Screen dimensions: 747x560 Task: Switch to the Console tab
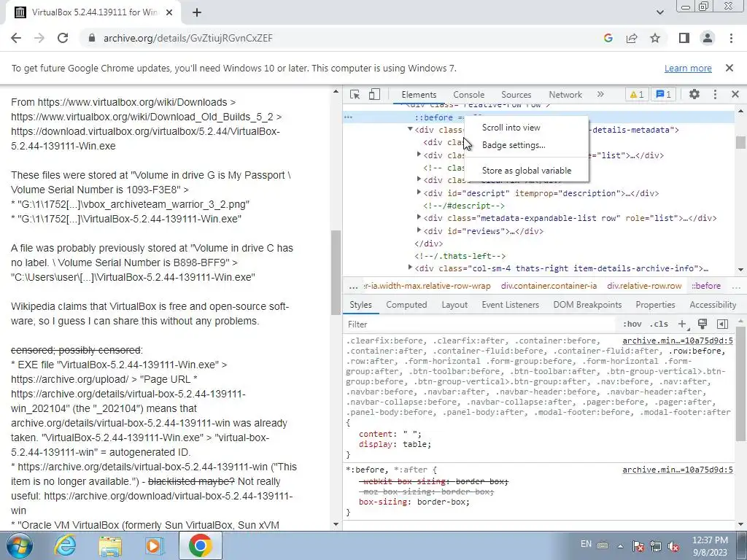click(x=469, y=94)
